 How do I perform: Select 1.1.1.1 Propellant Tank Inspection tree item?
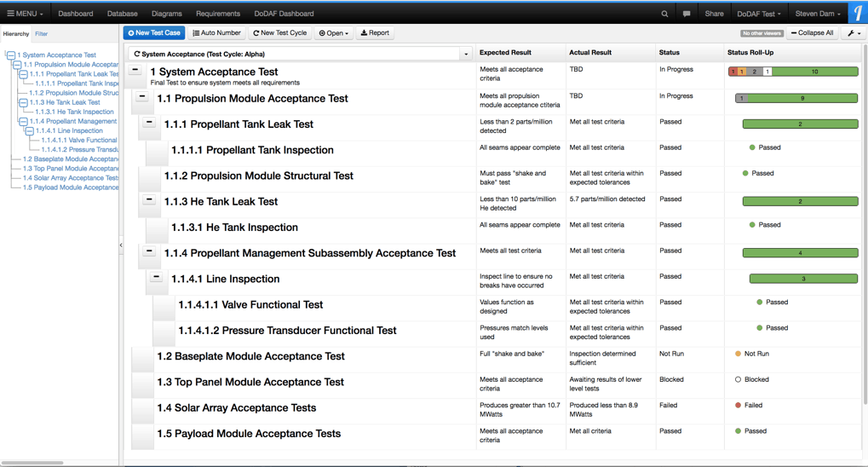[77, 84]
